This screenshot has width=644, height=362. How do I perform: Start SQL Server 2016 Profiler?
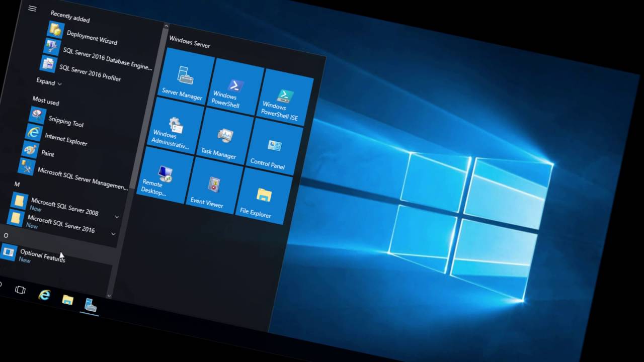[x=82, y=70]
